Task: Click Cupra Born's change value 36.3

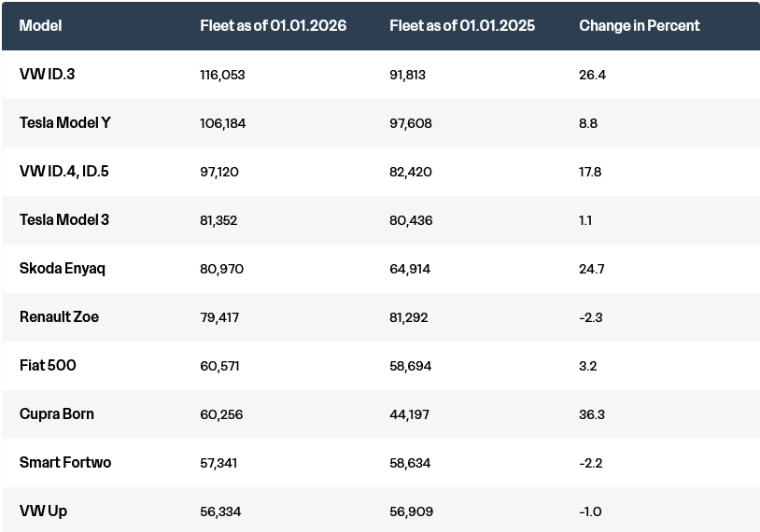Action: coord(592,414)
